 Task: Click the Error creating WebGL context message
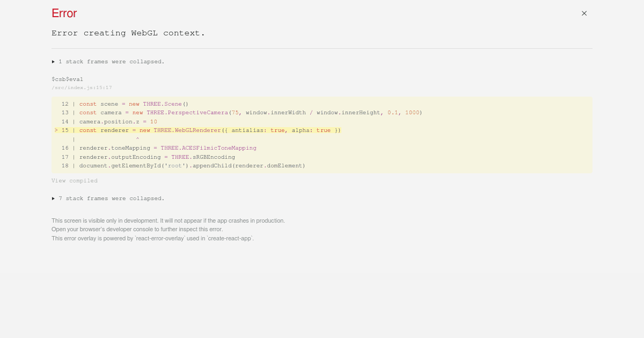[x=128, y=33]
